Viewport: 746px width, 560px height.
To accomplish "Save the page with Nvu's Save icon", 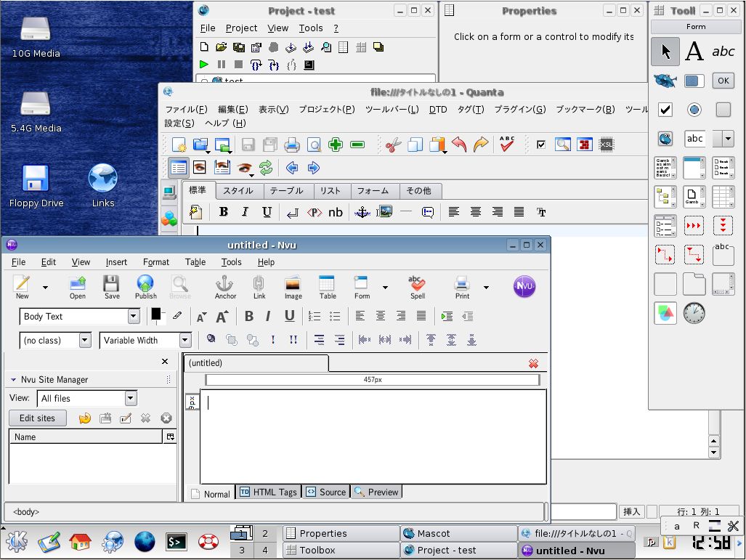I will [112, 287].
